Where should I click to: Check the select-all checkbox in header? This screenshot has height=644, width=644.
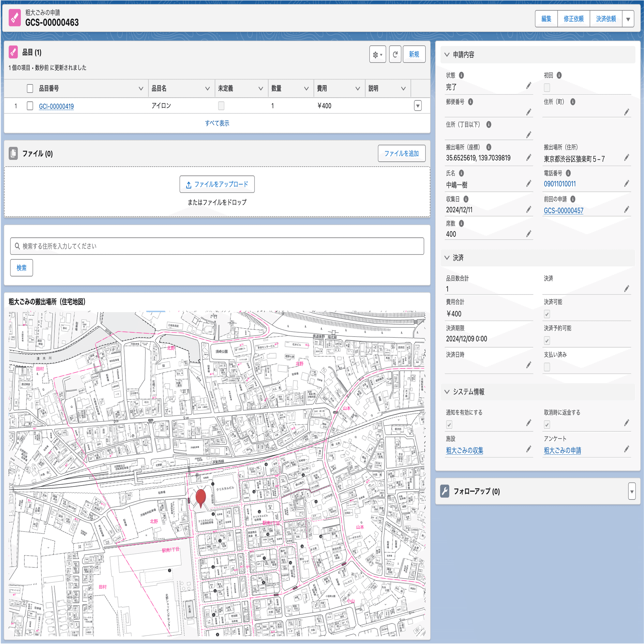pos(30,88)
